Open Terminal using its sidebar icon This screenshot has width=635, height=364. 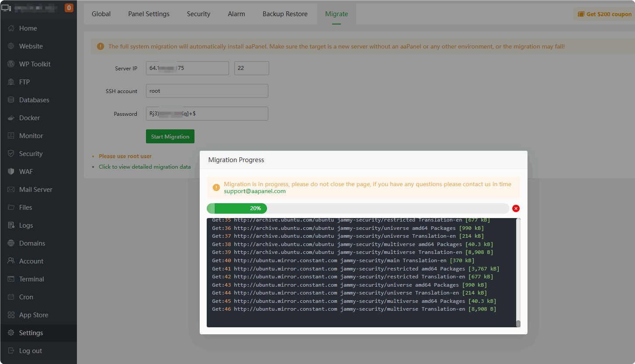coord(11,279)
